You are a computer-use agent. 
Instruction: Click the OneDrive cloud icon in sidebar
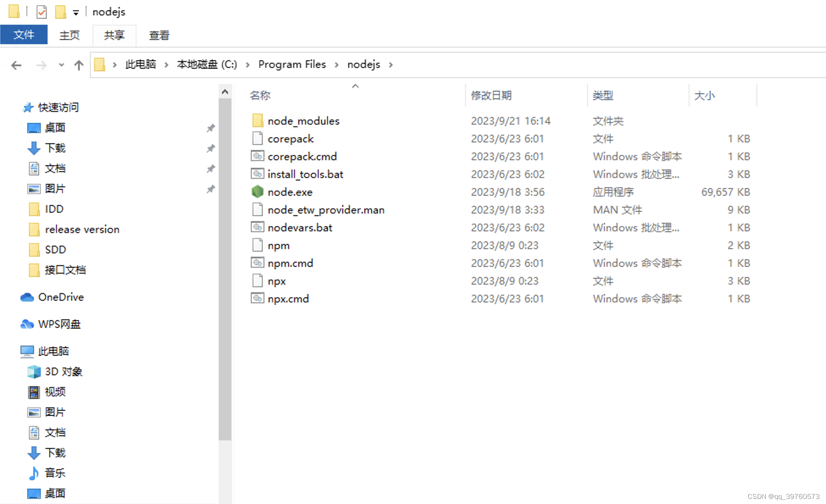pos(27,297)
